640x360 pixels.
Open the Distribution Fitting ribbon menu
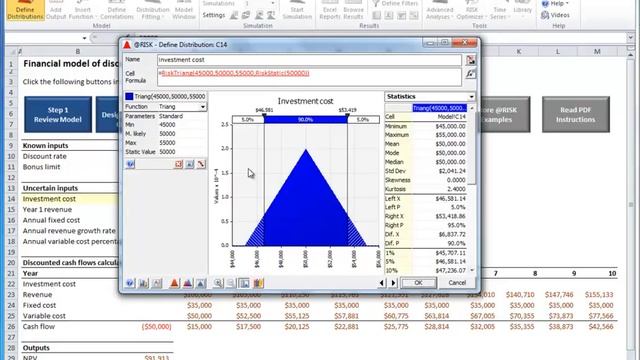(x=153, y=10)
